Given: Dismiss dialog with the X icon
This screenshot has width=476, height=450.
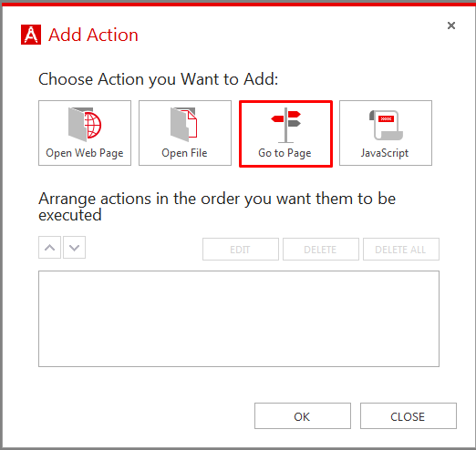Looking at the screenshot, I should tap(451, 26).
